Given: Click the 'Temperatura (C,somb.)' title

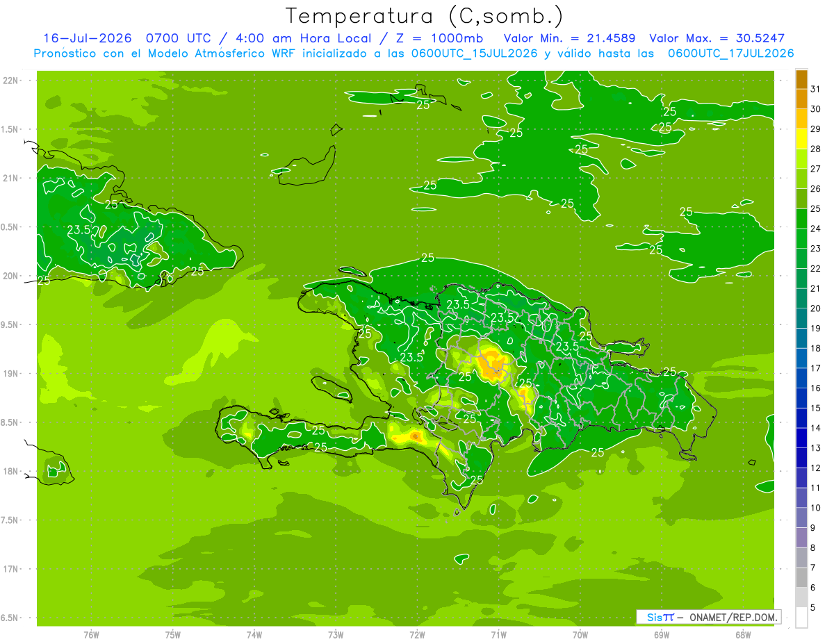Looking at the screenshot, I should [424, 15].
